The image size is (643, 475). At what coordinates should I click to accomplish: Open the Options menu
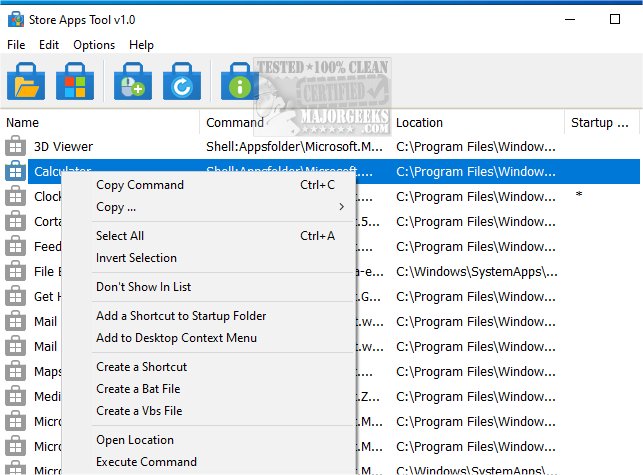click(x=94, y=45)
